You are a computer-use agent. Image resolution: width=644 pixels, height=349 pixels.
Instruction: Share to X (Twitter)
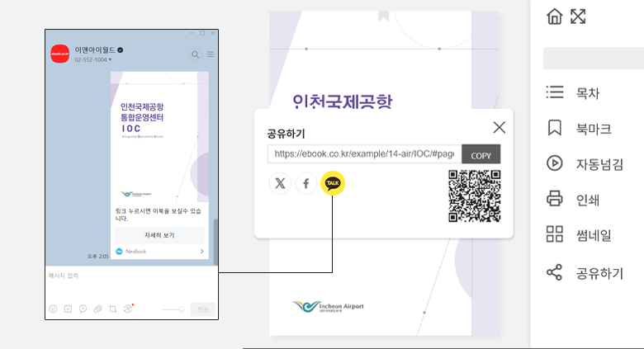click(x=281, y=183)
